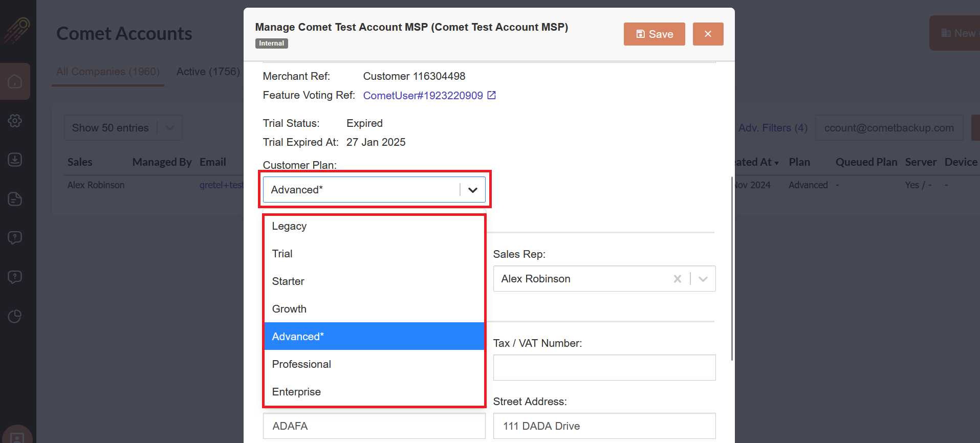Image resolution: width=980 pixels, height=443 pixels.
Task: Click the Street Address field with 111 DADA Drive
Action: point(604,426)
